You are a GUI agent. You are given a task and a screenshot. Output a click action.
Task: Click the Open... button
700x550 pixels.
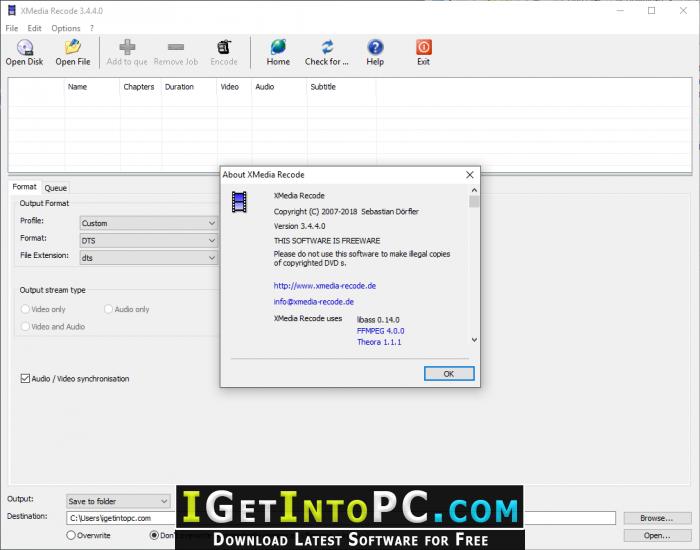[x=657, y=535]
